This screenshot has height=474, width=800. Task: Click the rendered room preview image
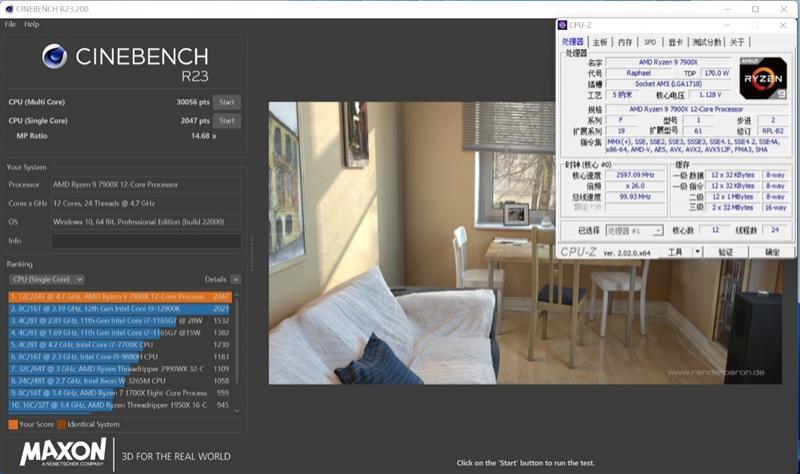[x=525, y=243]
